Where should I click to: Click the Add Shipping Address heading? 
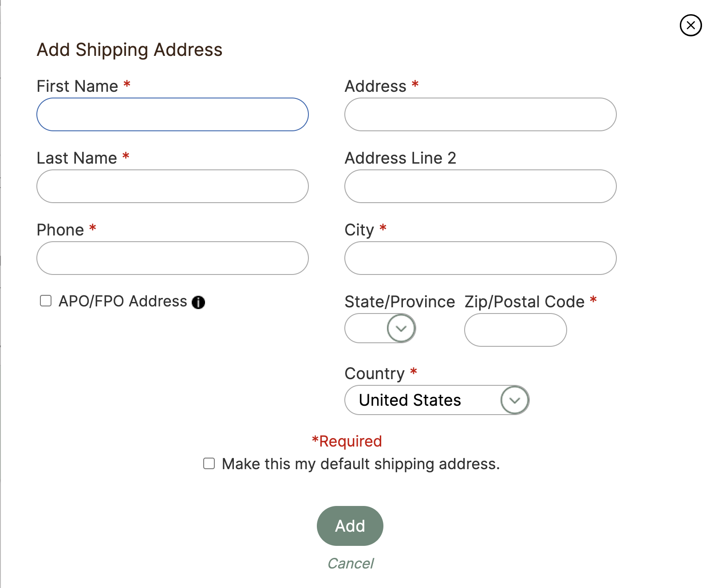(130, 50)
